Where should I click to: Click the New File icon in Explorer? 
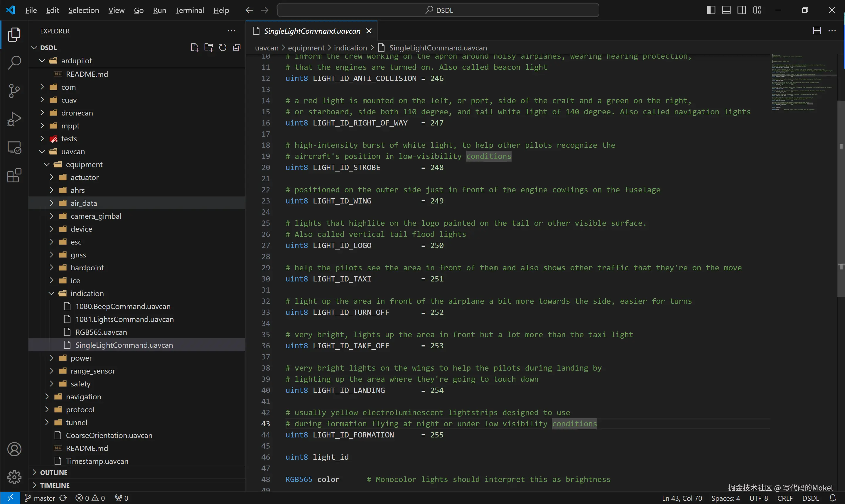(194, 47)
